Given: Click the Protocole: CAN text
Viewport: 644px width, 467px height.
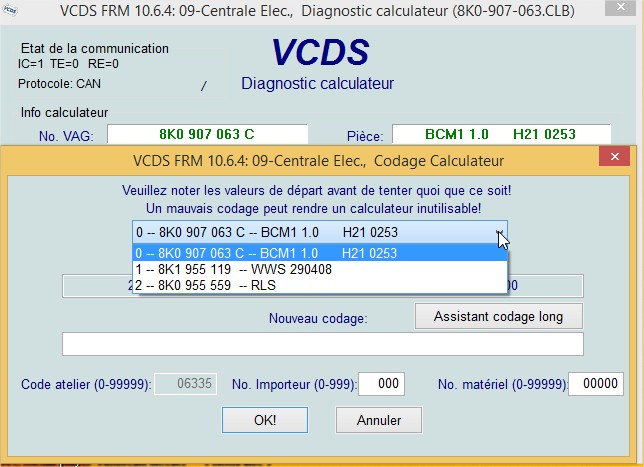Looking at the screenshot, I should tap(59, 84).
